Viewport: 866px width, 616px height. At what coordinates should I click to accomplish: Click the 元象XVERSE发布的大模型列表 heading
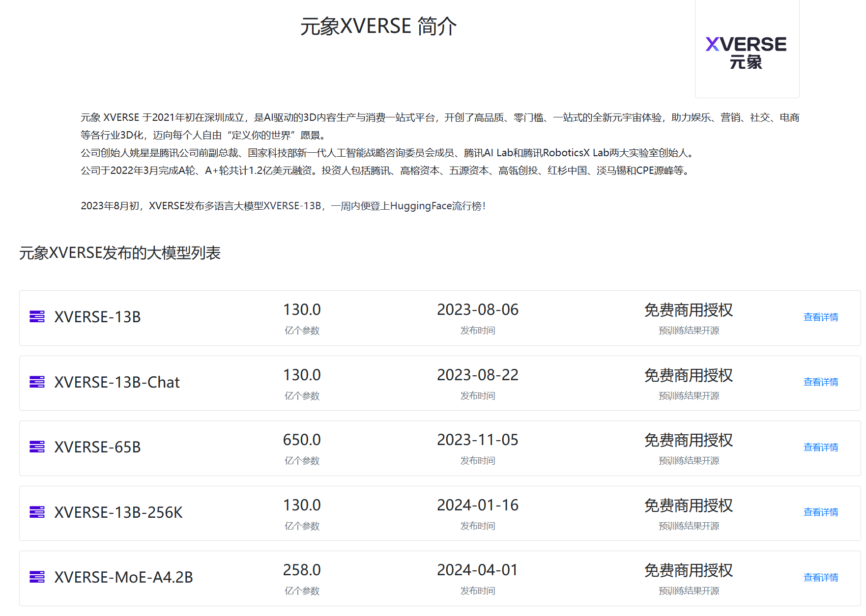coord(120,253)
